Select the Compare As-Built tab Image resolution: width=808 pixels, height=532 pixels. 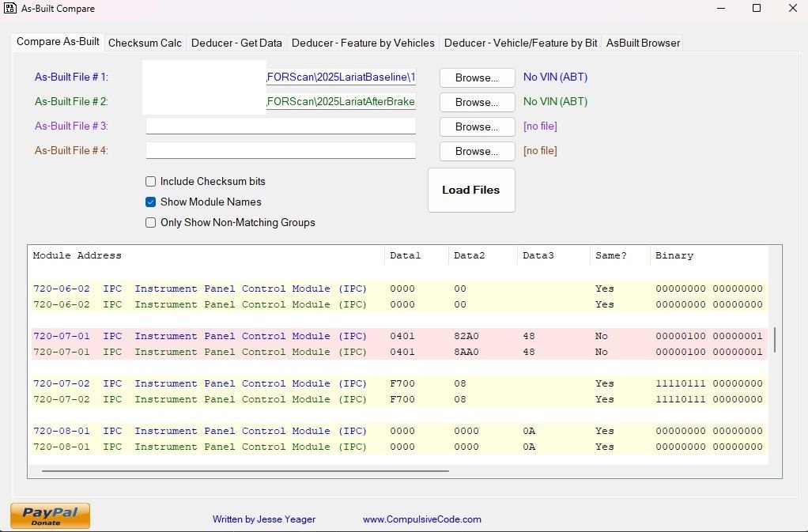(57, 42)
